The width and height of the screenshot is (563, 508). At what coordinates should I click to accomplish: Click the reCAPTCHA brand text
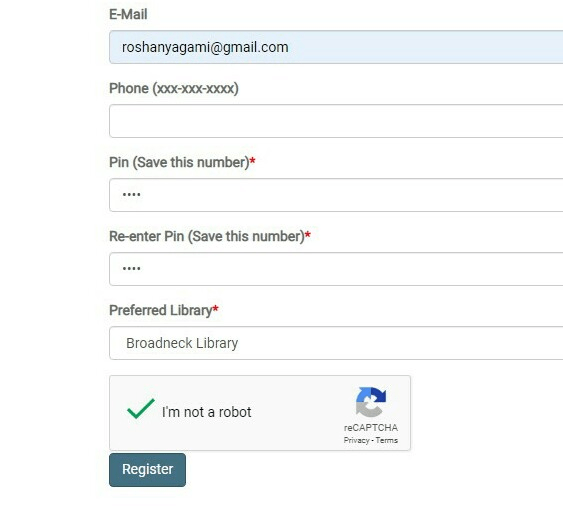coord(371,428)
